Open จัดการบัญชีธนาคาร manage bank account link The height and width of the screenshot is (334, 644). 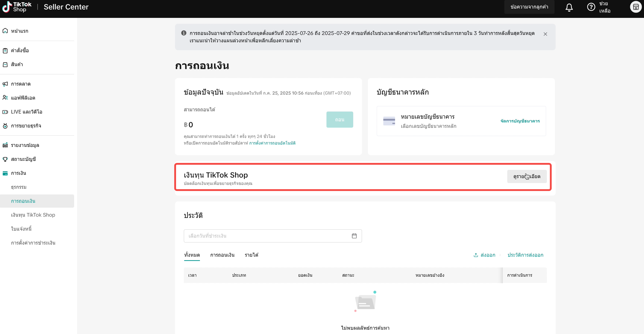pyautogui.click(x=520, y=121)
